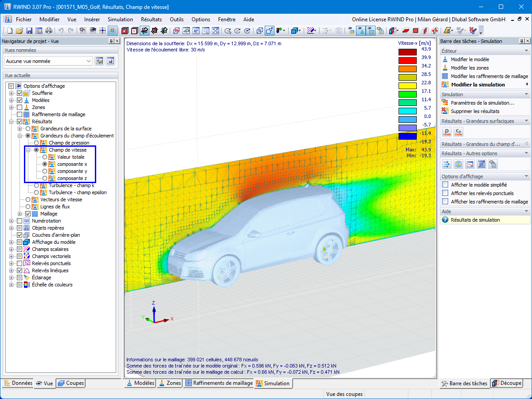Switch to the Coupes tab
This screenshot has height=399, width=532.
[70, 383]
